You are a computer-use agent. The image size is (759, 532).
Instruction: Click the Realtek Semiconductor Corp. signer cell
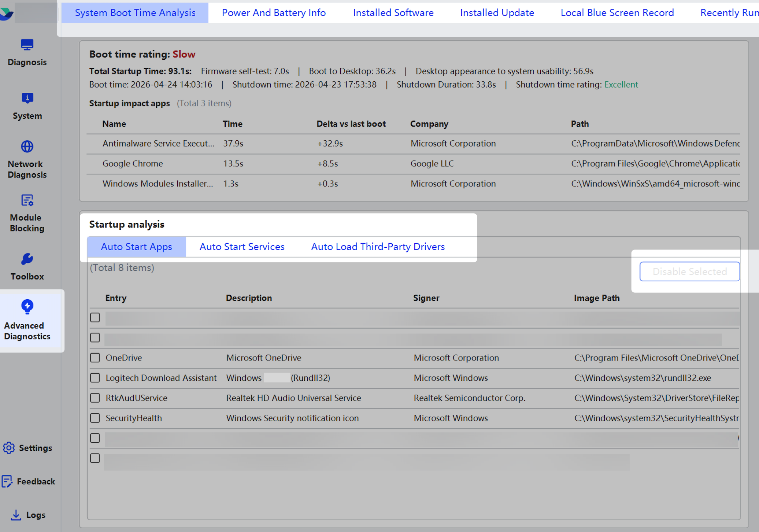470,398
